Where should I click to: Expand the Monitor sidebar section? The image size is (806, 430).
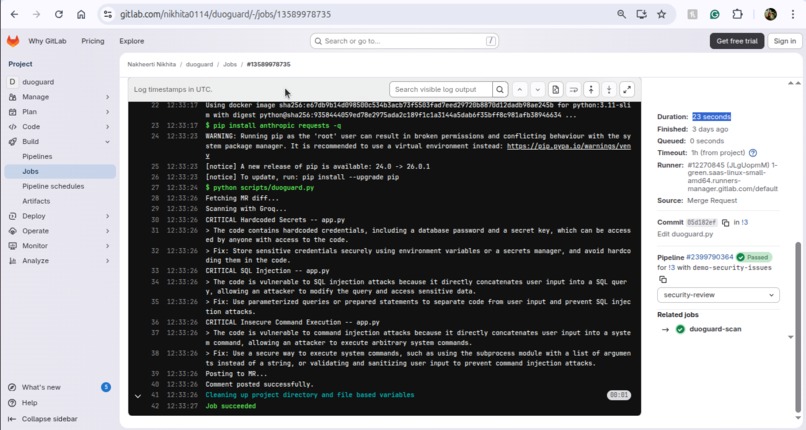coord(60,246)
